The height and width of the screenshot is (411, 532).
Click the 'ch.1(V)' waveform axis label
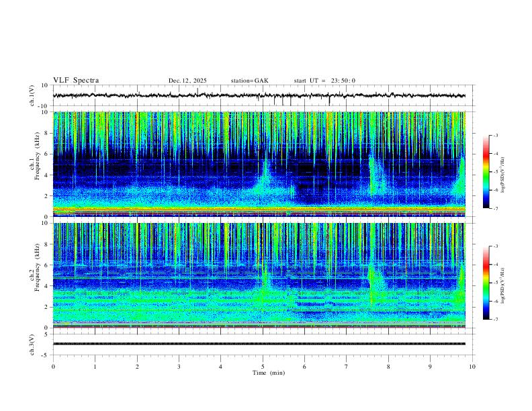(x=32, y=95)
